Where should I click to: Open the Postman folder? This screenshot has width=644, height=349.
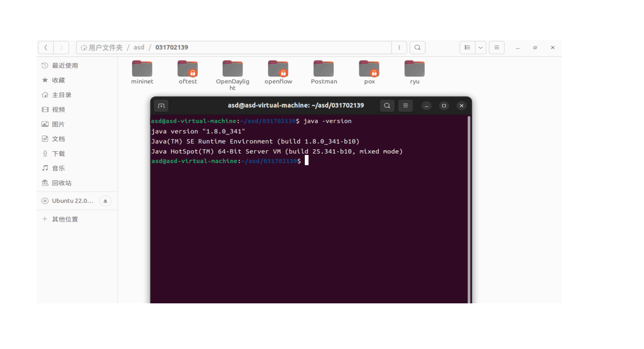pyautogui.click(x=324, y=72)
